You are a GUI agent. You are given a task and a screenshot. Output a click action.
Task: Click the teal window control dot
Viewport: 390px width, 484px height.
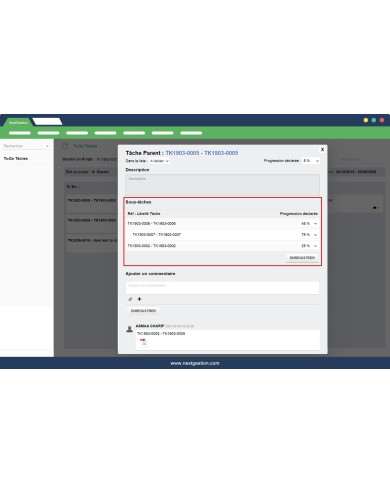[x=374, y=120]
